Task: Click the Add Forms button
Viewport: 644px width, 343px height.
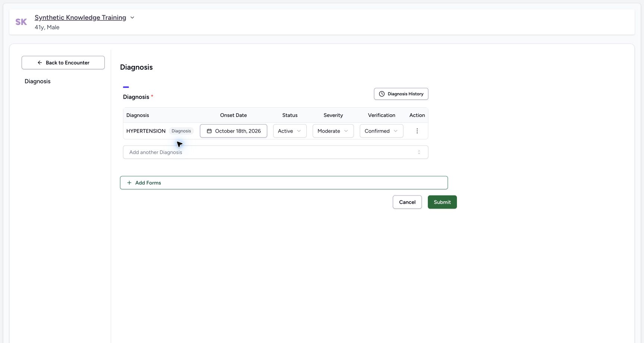Action: [284, 183]
